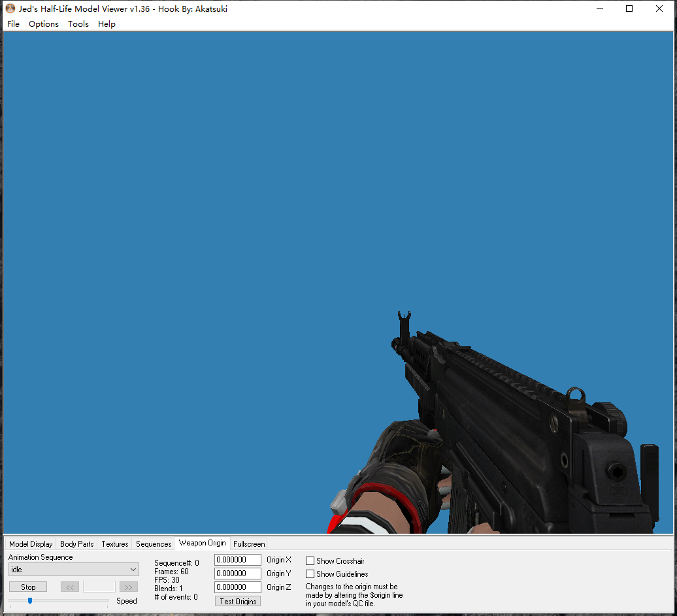The height and width of the screenshot is (616, 677).
Task: Switch to the Sequences tab
Action: click(x=154, y=544)
